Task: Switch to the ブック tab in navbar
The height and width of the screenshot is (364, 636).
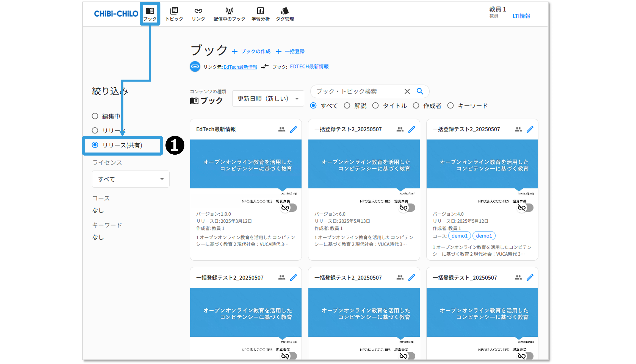Action: click(150, 14)
